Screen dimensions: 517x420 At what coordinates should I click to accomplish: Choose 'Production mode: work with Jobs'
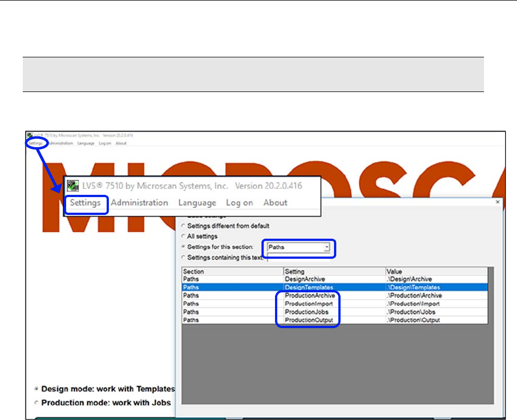[x=37, y=403]
